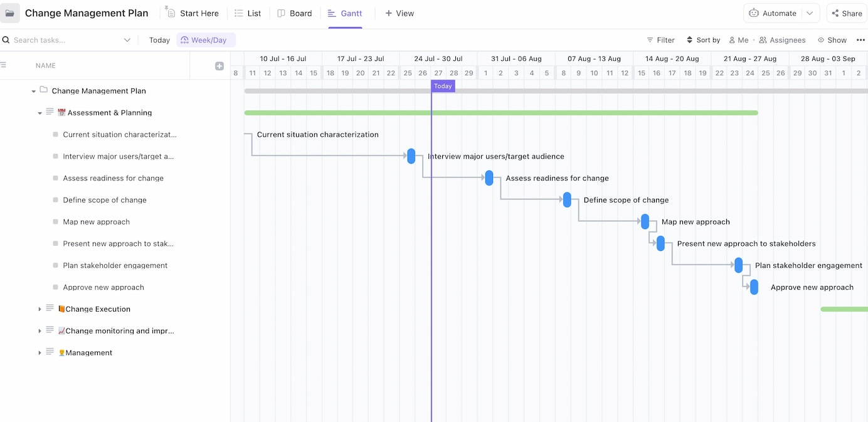
Task: Expand the Change Execution task list
Action: pyautogui.click(x=40, y=309)
